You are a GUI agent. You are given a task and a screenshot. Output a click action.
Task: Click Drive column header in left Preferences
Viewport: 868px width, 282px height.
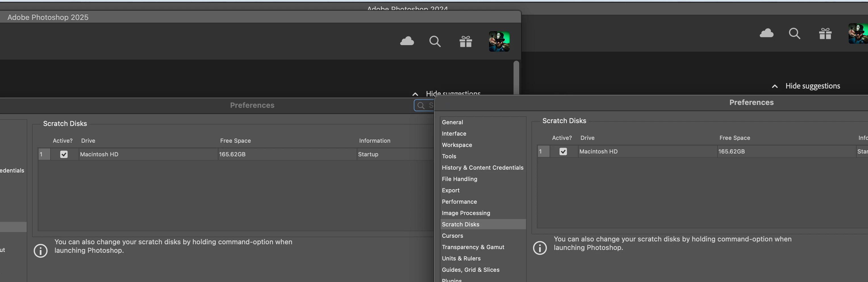88,141
